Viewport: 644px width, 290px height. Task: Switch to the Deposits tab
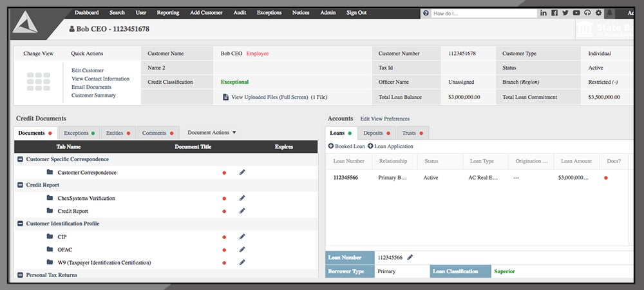click(376, 133)
